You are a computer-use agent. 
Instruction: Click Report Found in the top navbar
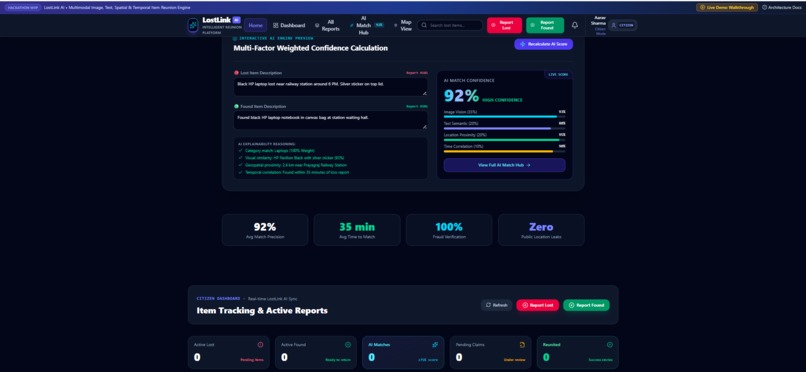coord(545,25)
